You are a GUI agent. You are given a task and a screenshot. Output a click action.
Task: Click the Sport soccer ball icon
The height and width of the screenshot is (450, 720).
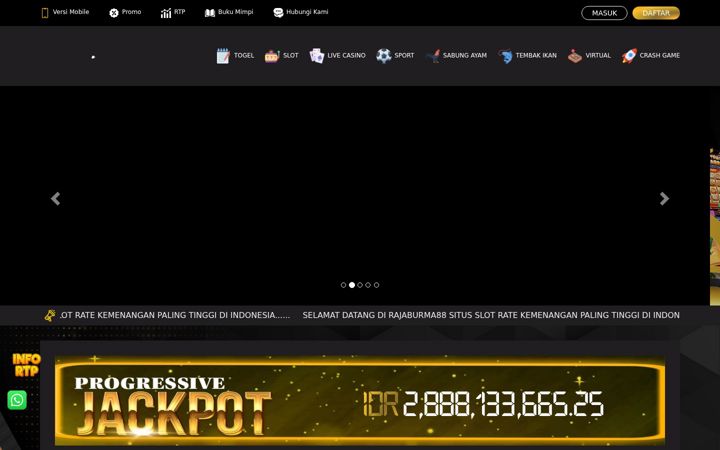384,56
